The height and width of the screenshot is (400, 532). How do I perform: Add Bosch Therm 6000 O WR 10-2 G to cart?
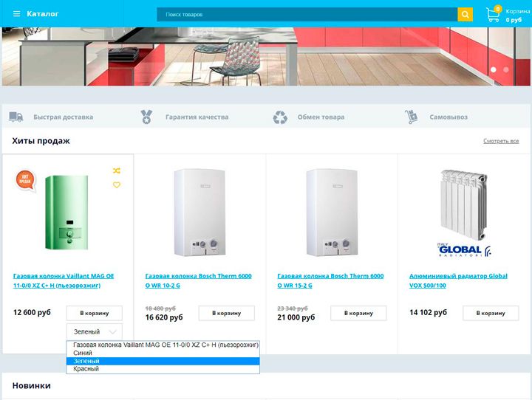(226, 313)
